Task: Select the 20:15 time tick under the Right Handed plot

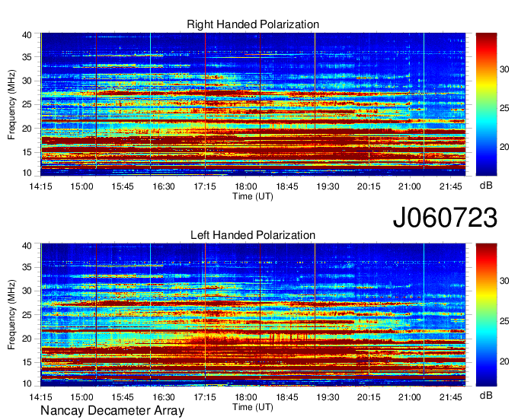Action: pos(369,186)
